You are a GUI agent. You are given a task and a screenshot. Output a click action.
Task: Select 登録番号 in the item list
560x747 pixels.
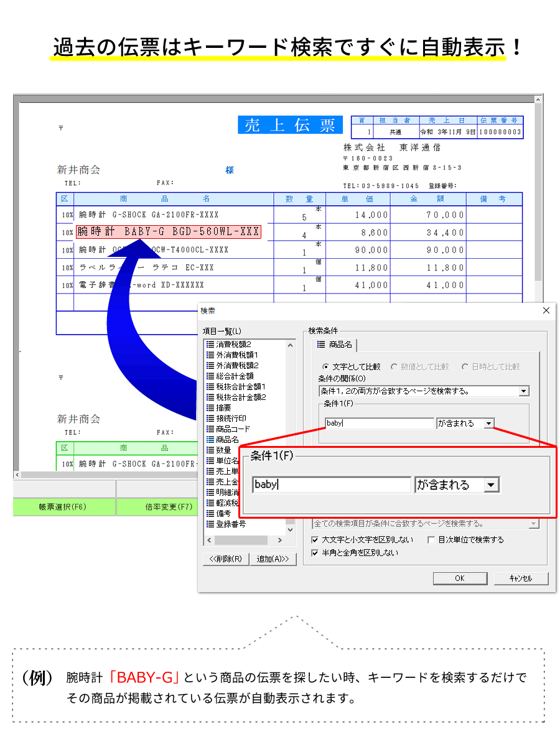(230, 524)
